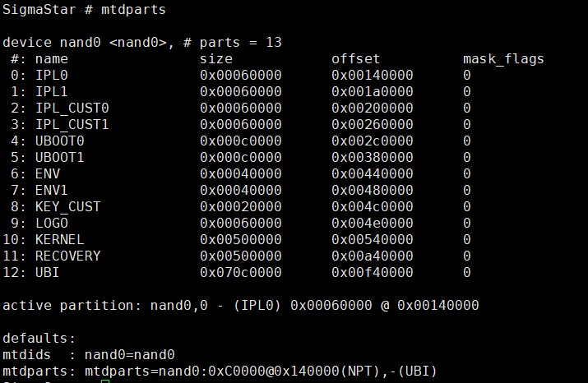Click the "size" column header
588x383 pixels.
[x=216, y=59]
